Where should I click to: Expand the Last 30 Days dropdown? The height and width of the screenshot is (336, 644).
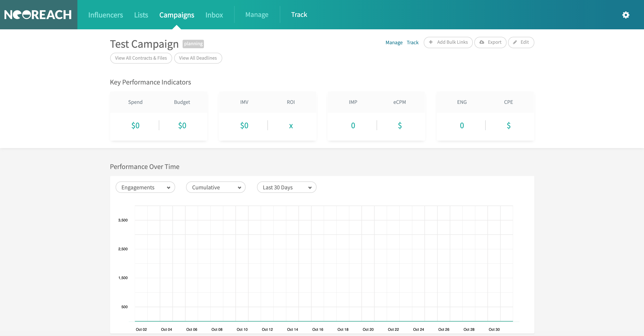point(287,187)
